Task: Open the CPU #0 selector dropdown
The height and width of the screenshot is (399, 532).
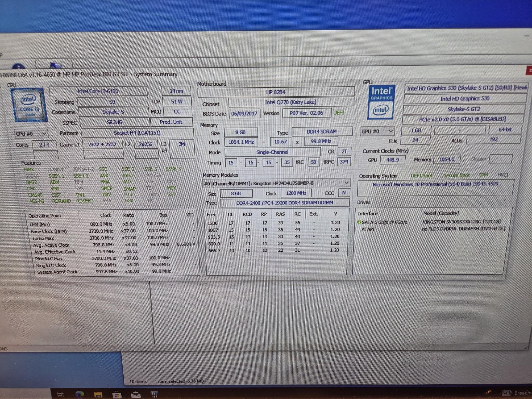Action: [31, 134]
